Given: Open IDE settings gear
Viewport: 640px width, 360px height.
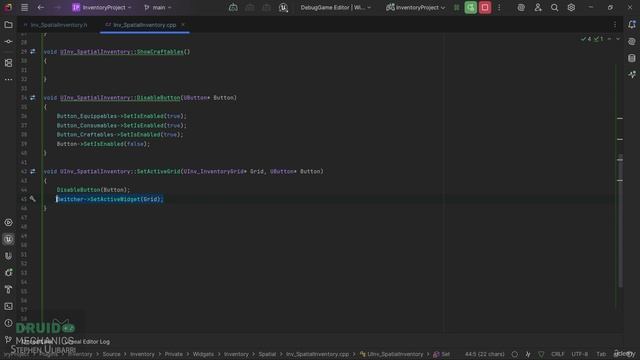Looking at the screenshot, I should click(571, 7).
